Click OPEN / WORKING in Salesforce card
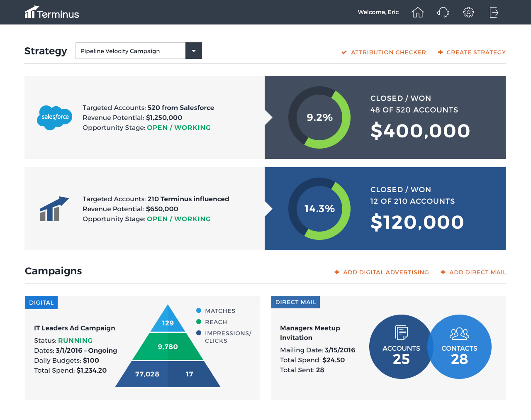Screen dimensions: 531x420 (179, 127)
